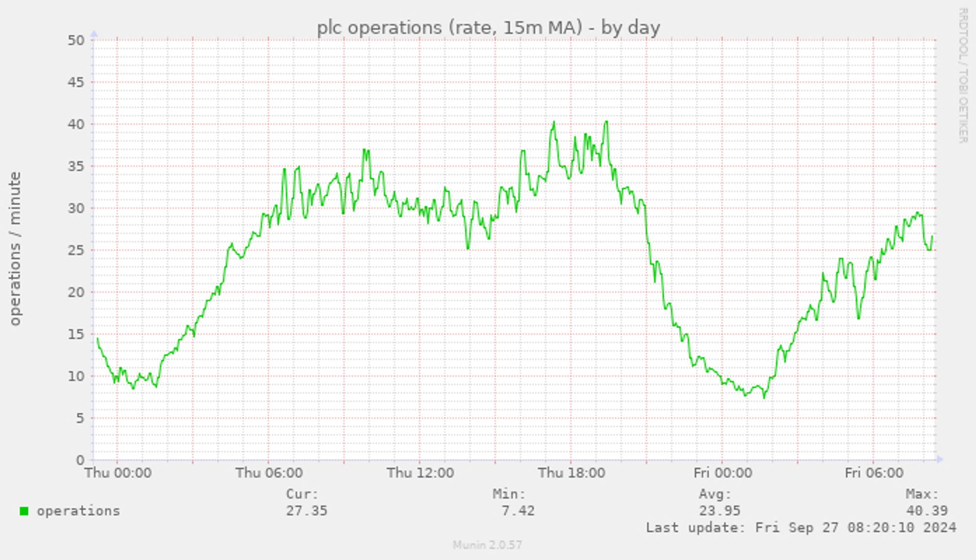Click the Cur value 27.35
Screen dimensions: 976x560
point(306,511)
